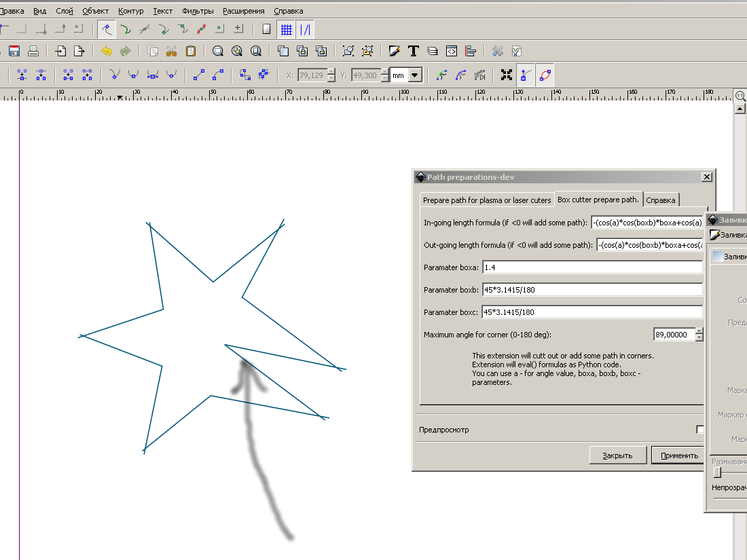Switch to the Справка tab in dialog
Viewport: 747px width, 560px height.
661,200
